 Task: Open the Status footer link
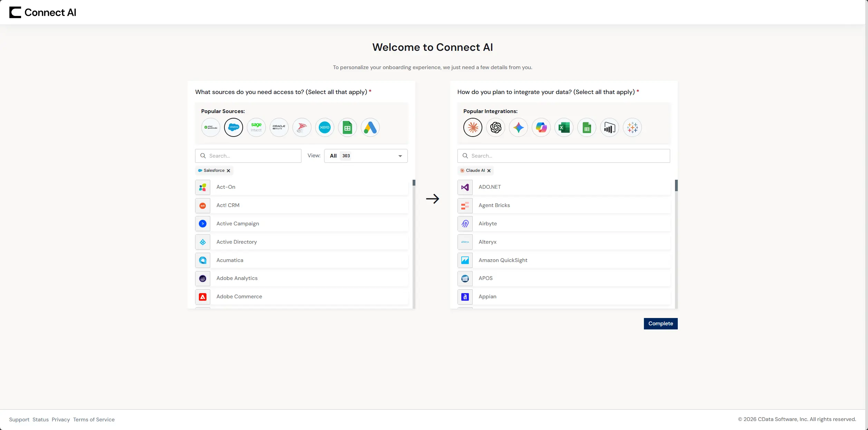point(40,420)
